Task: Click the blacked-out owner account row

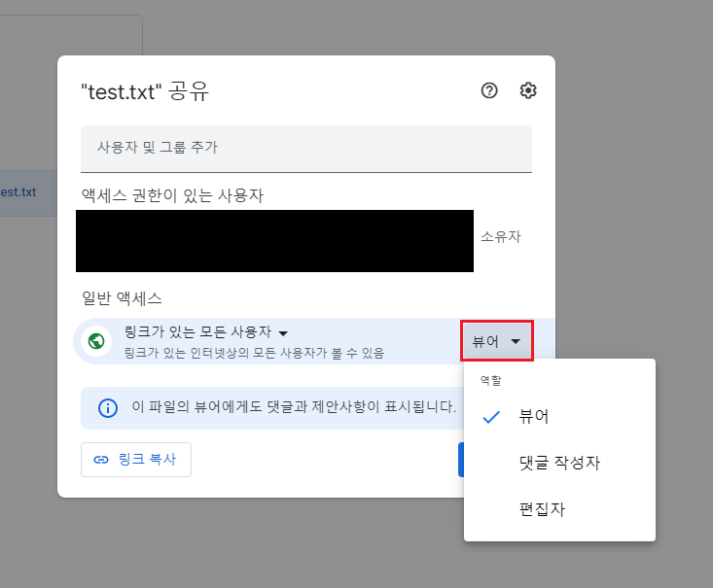Action: (x=274, y=241)
